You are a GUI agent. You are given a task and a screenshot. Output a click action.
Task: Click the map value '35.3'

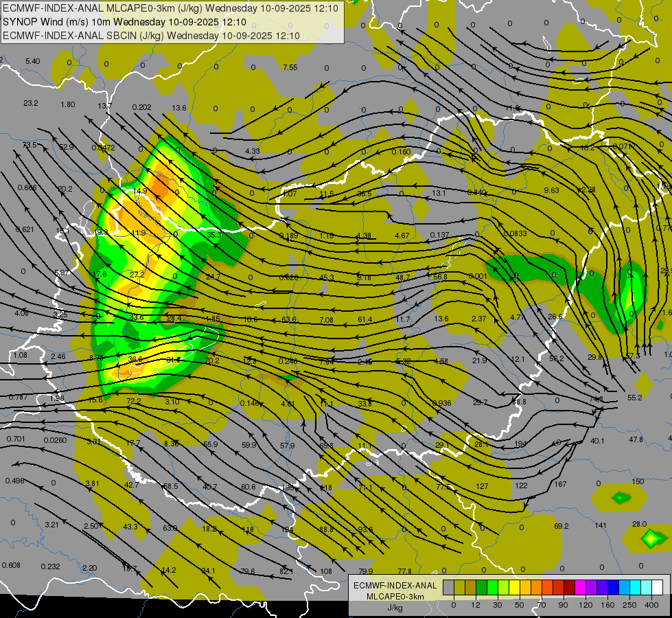[214, 235]
